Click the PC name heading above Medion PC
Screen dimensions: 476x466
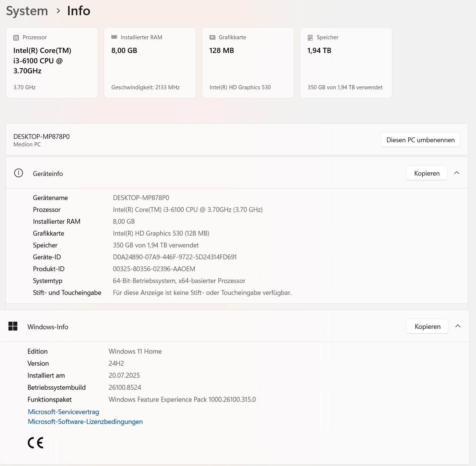pos(41,137)
